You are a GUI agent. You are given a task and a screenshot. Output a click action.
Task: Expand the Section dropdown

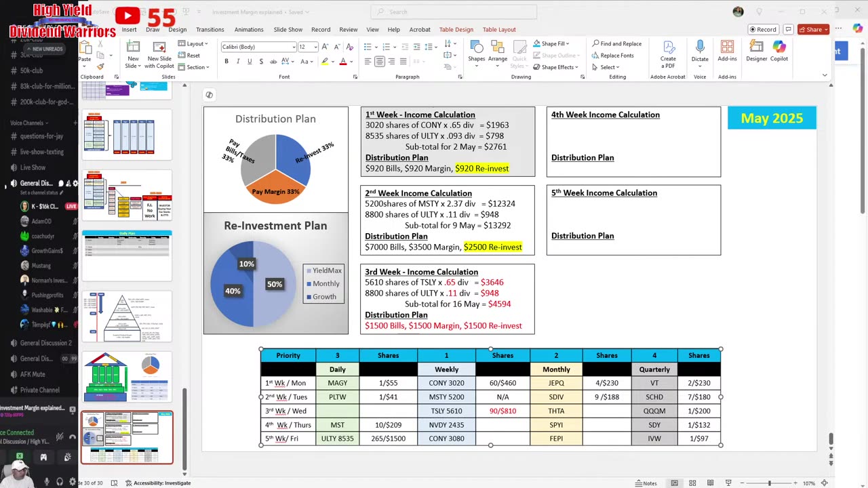(194, 67)
